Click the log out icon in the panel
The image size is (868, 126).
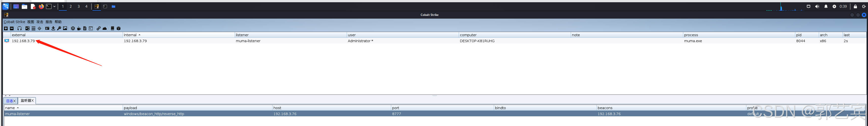pos(864,6)
